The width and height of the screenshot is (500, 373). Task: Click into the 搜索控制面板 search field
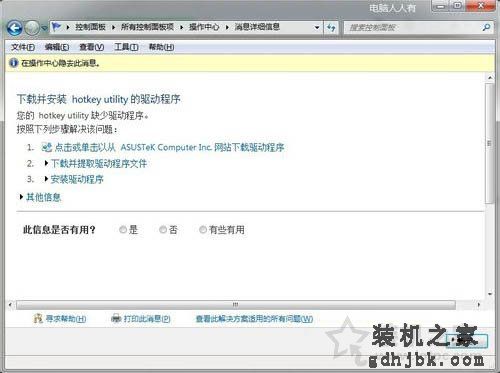click(413, 28)
